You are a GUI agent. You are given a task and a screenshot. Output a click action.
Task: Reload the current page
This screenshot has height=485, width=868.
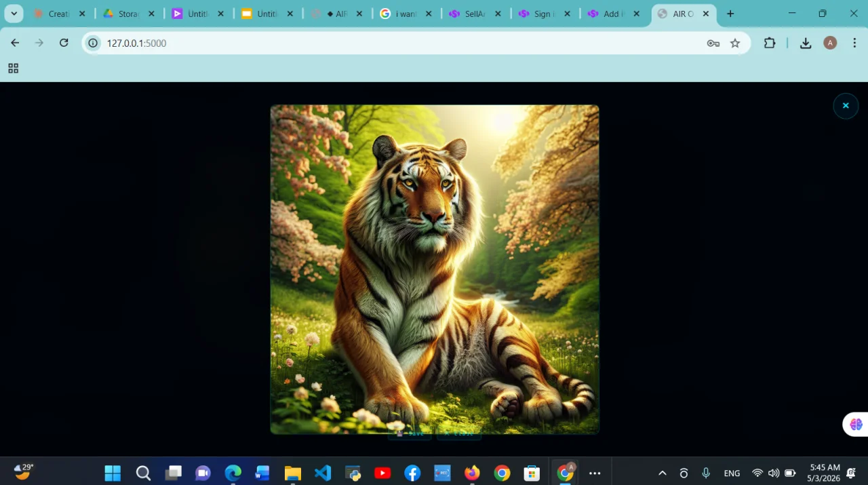click(64, 43)
